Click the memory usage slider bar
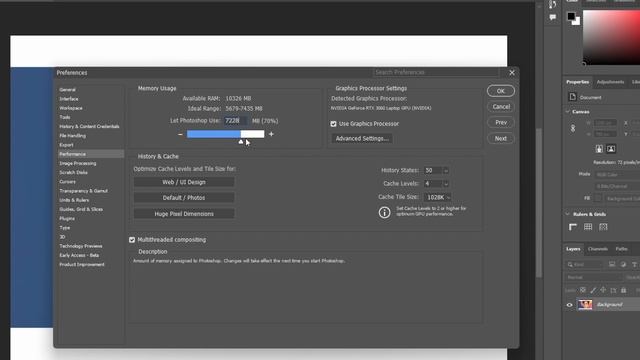 (225, 134)
